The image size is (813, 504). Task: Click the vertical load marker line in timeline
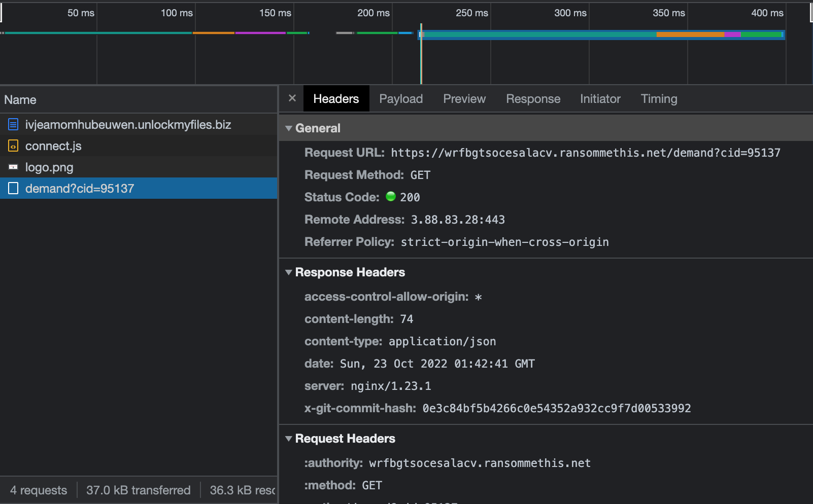pyautogui.click(x=421, y=53)
